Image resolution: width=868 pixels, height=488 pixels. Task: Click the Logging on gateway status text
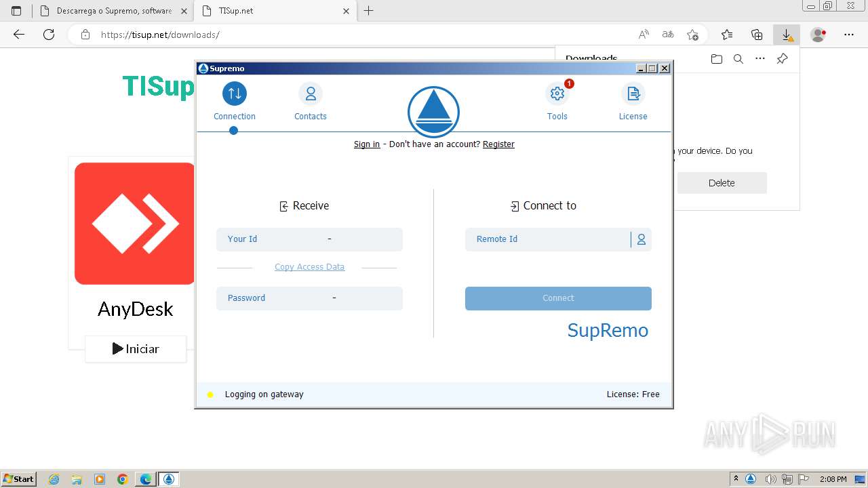click(x=264, y=394)
